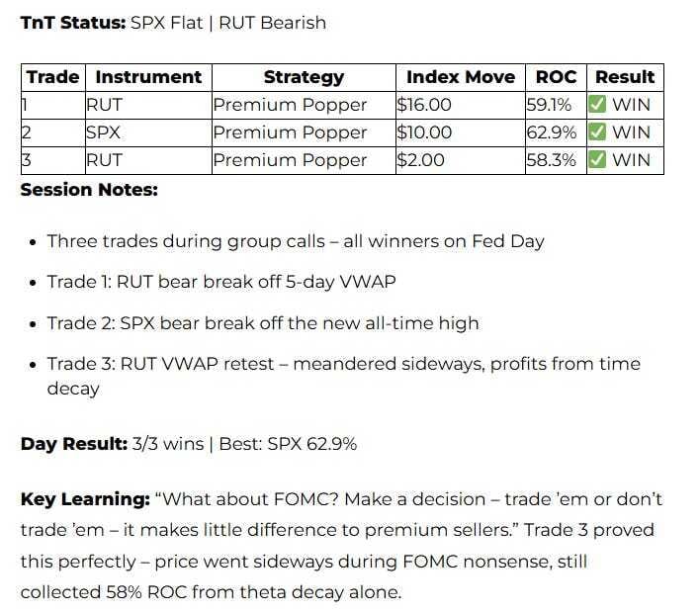Screen dimensions: 700x613
Task: Select the $16.00 index move cell
Action: tap(424, 105)
